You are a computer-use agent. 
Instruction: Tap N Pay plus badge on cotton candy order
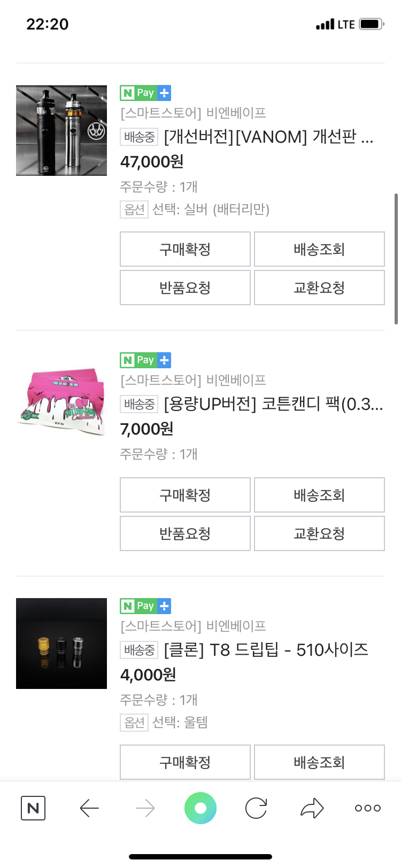point(145,360)
